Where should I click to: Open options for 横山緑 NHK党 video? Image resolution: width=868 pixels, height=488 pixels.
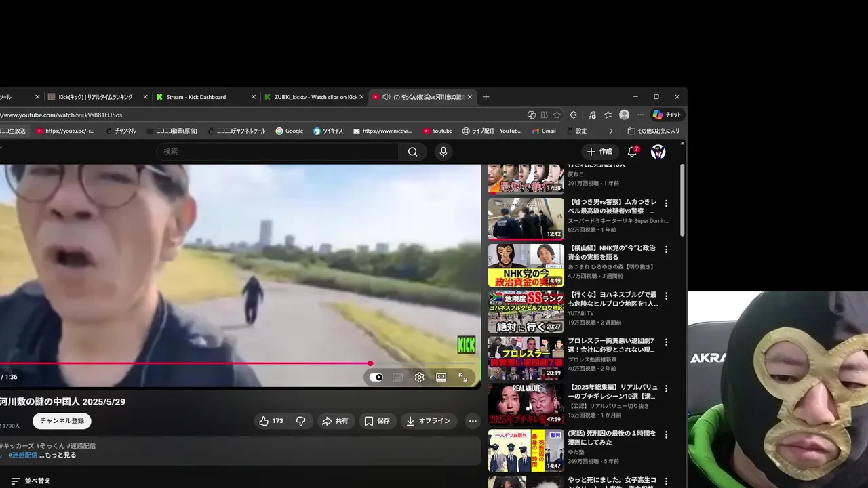(x=666, y=249)
